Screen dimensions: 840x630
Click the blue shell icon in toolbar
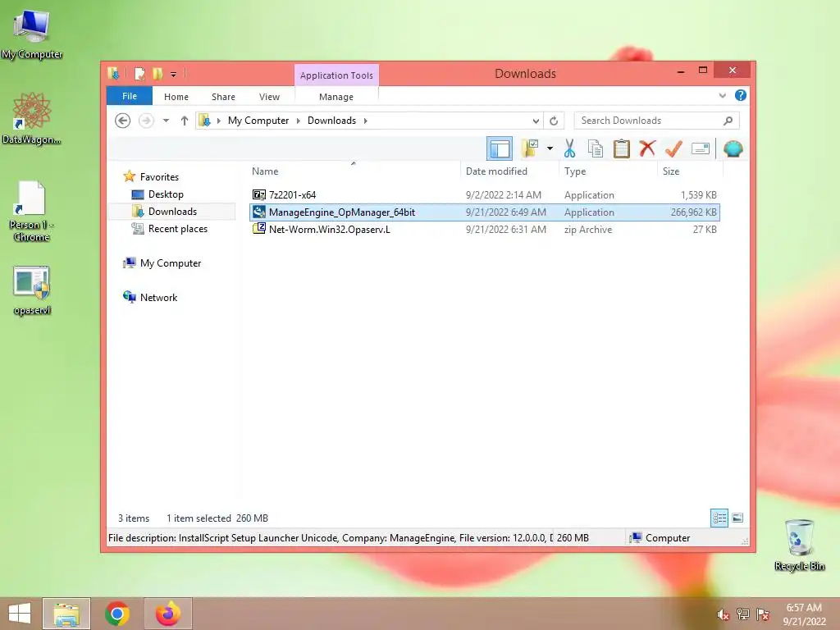click(733, 148)
